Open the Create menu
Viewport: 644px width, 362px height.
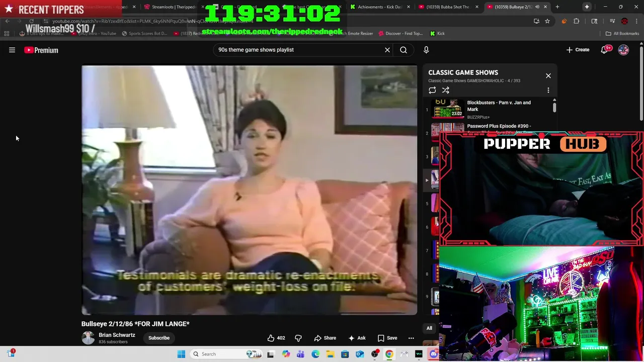click(x=578, y=50)
